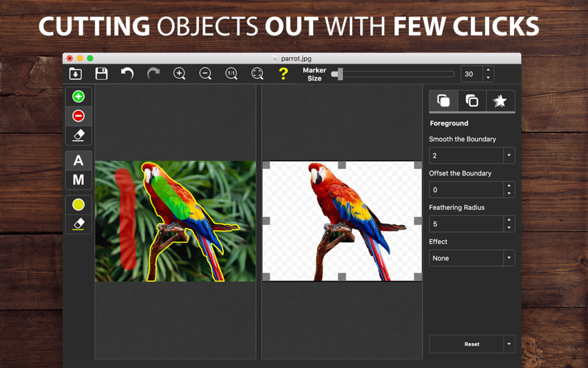
Task: Activate the Zoom In magnifier
Action: pyautogui.click(x=179, y=73)
